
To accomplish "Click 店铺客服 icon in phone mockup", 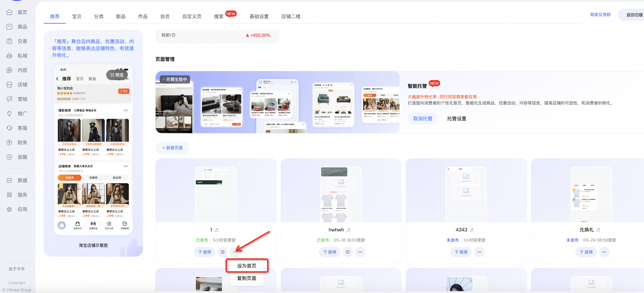I will pos(125,225).
